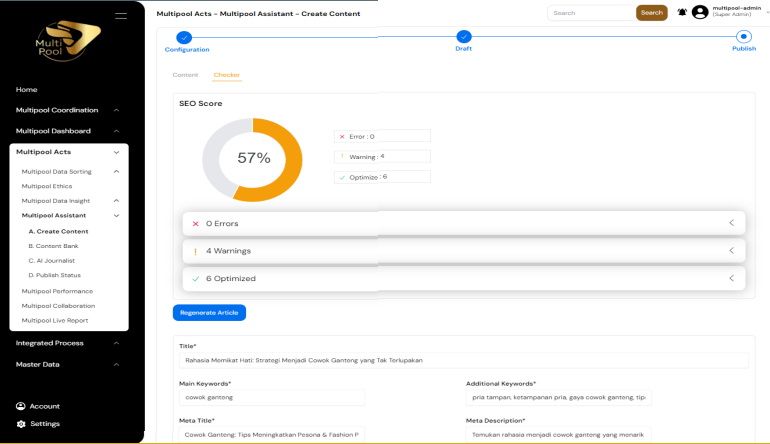Switch to the Checker tab
The image size is (770, 444).
tap(226, 75)
